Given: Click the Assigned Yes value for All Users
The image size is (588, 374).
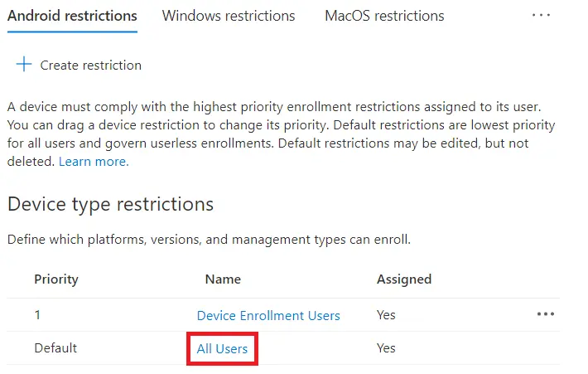Looking at the screenshot, I should click(x=386, y=349).
